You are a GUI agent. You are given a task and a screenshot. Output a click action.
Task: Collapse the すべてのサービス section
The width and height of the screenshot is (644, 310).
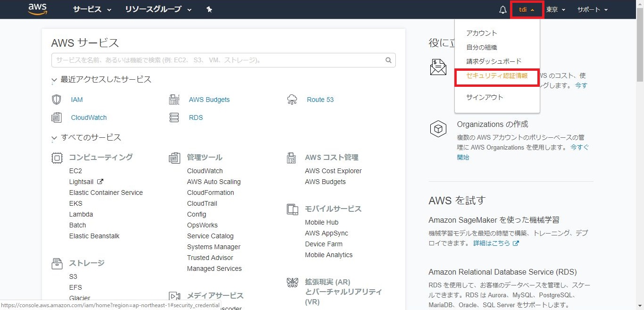tap(54, 138)
